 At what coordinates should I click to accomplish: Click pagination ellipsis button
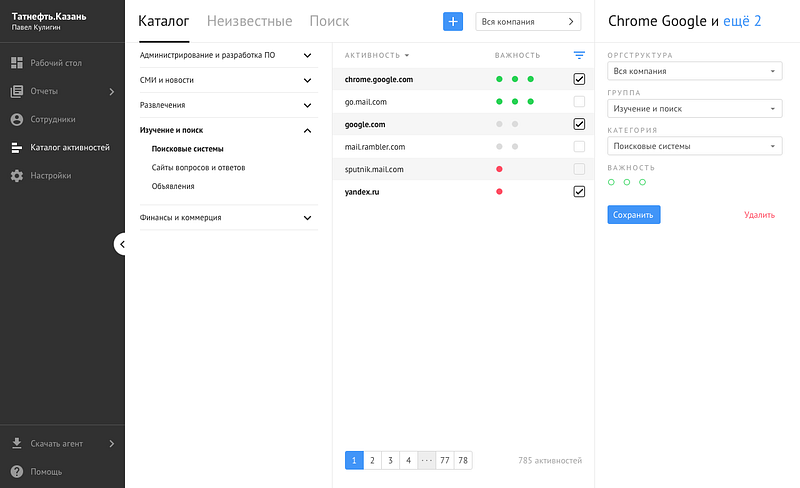[427, 460]
